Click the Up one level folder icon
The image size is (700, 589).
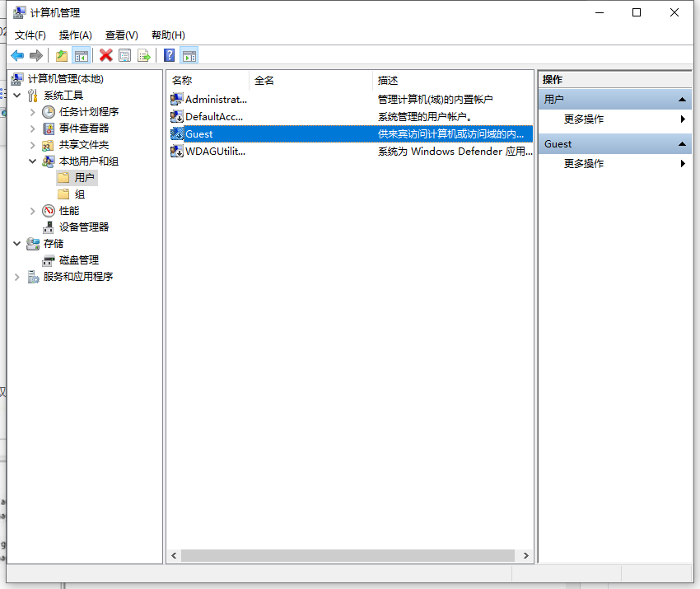click(x=62, y=55)
